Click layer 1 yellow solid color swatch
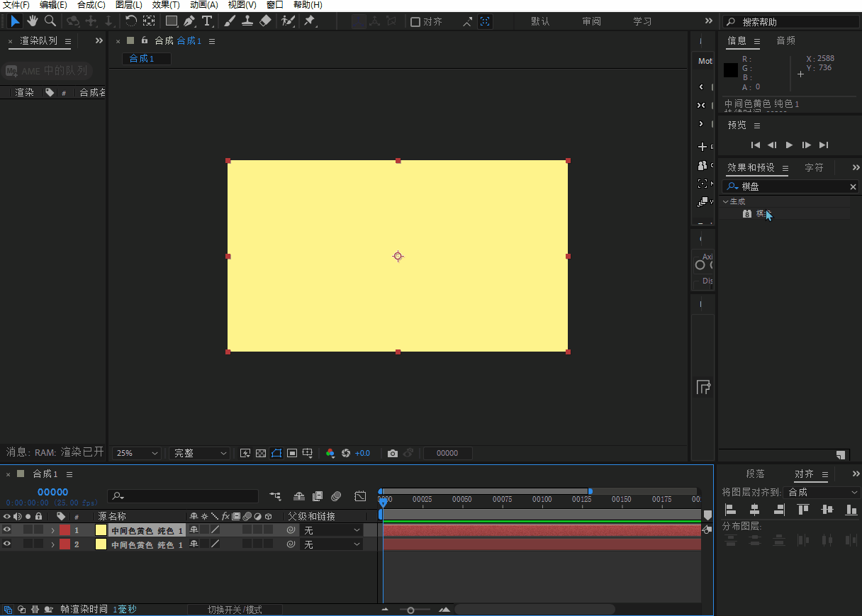This screenshot has height=616, width=862. point(101,530)
